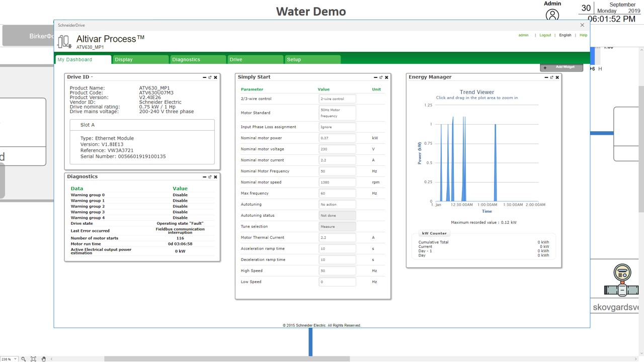This screenshot has height=362, width=644.
Task: Close the SchneiderDrive popup window
Action: coord(582,25)
